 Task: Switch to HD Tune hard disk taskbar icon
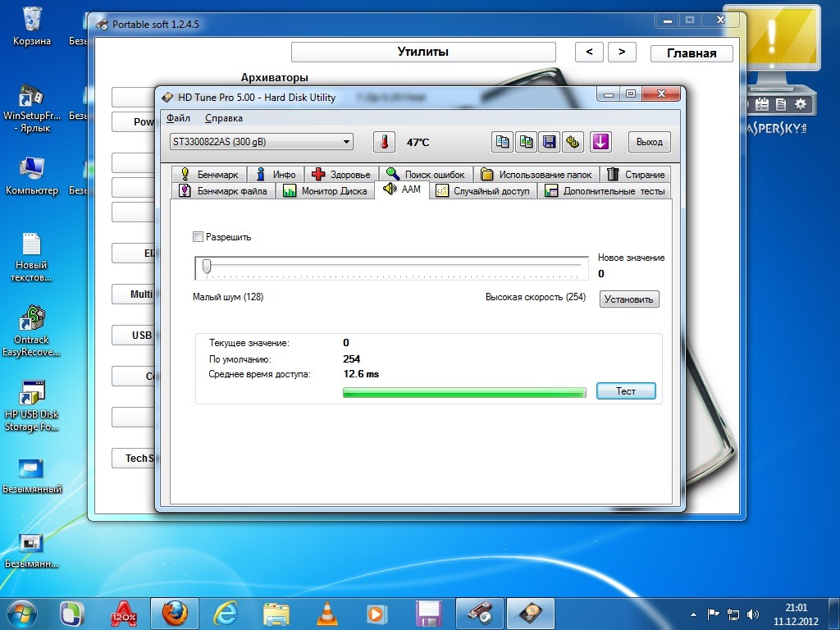point(530,614)
